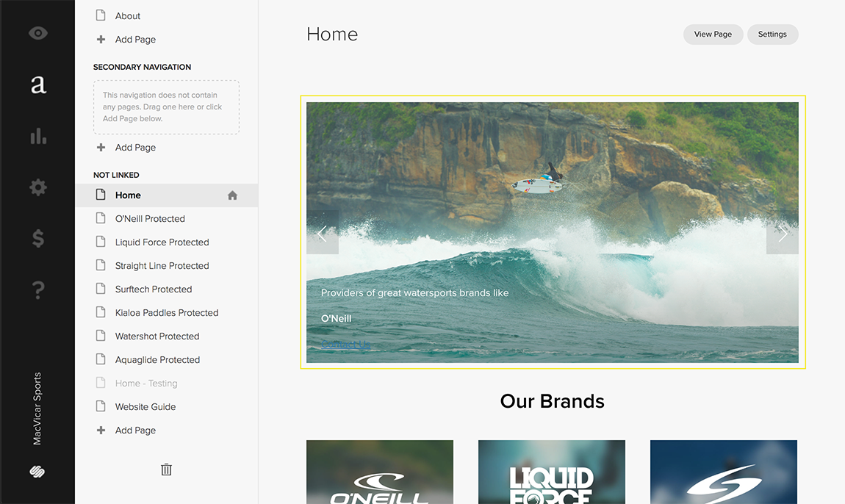Click the Liquid Force brand thumbnail
Viewport: 845px width, 504px height.
(x=552, y=472)
